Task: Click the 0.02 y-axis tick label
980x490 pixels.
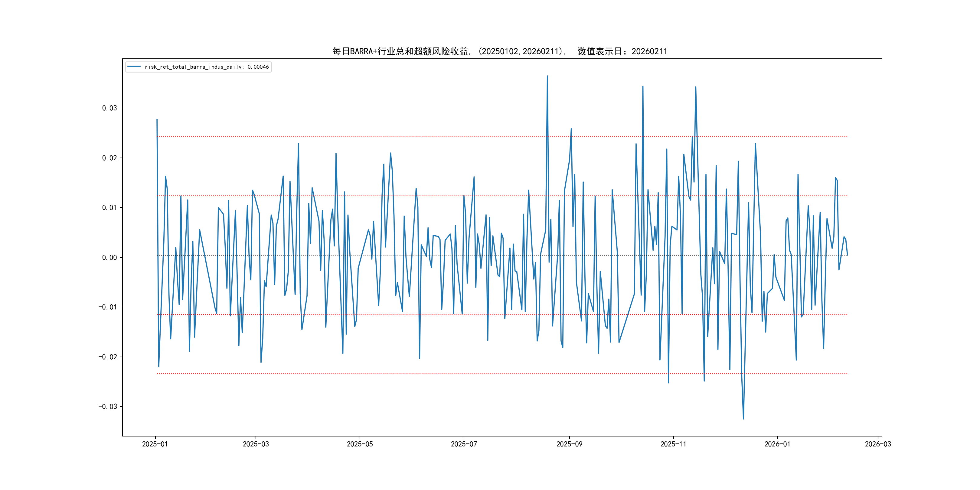Action: (x=109, y=158)
